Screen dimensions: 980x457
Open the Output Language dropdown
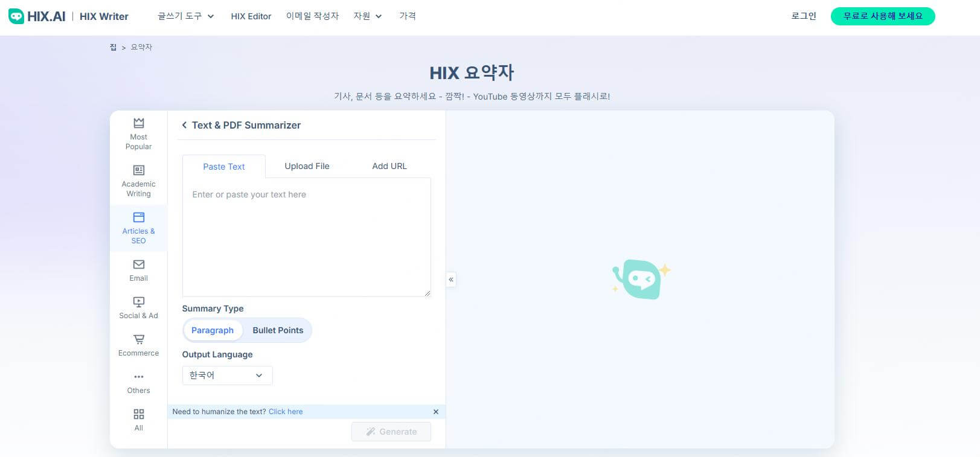point(227,376)
